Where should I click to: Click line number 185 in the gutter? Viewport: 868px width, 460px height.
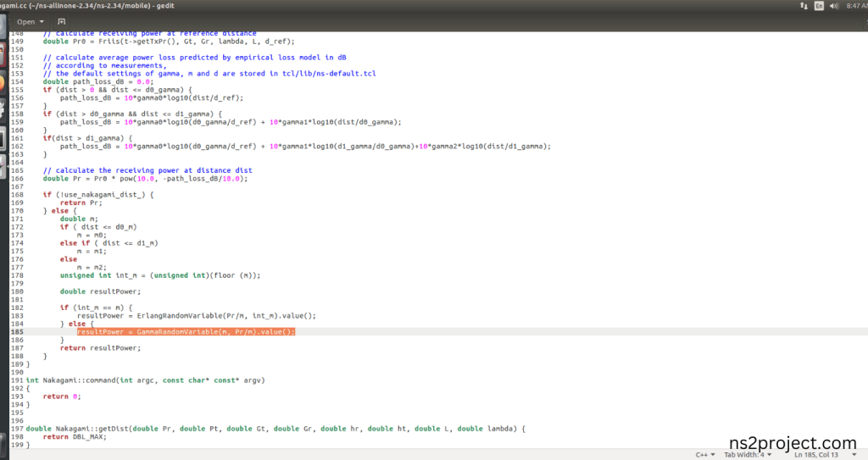[17, 332]
